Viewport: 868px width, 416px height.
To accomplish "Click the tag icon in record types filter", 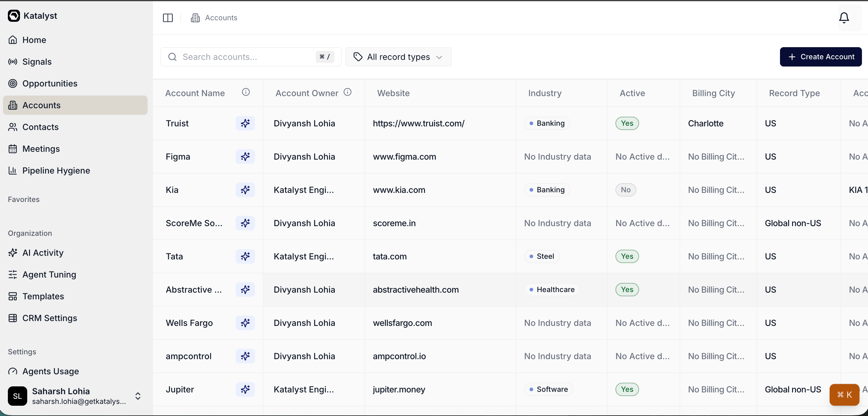I will pyautogui.click(x=358, y=57).
